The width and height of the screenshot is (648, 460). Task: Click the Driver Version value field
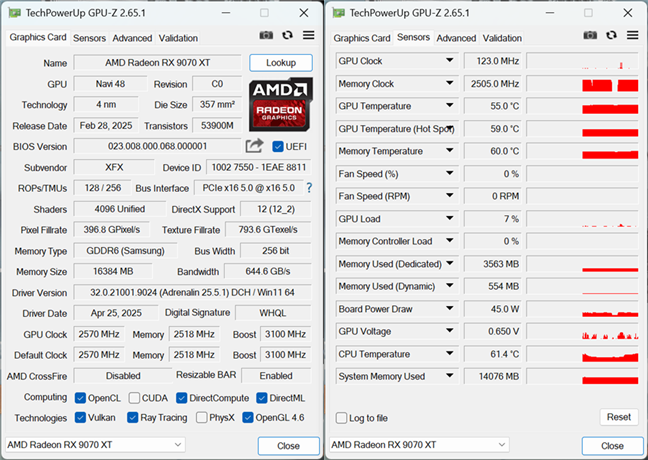click(193, 293)
